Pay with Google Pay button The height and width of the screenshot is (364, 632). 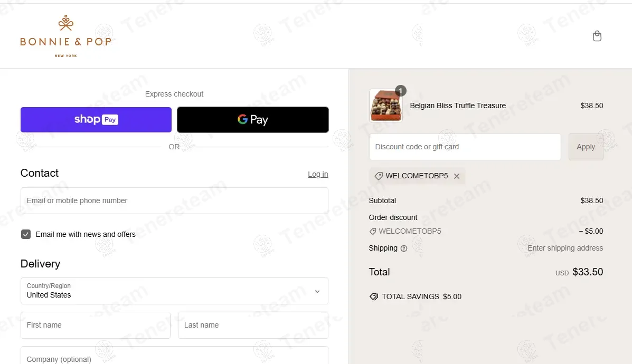[253, 120]
